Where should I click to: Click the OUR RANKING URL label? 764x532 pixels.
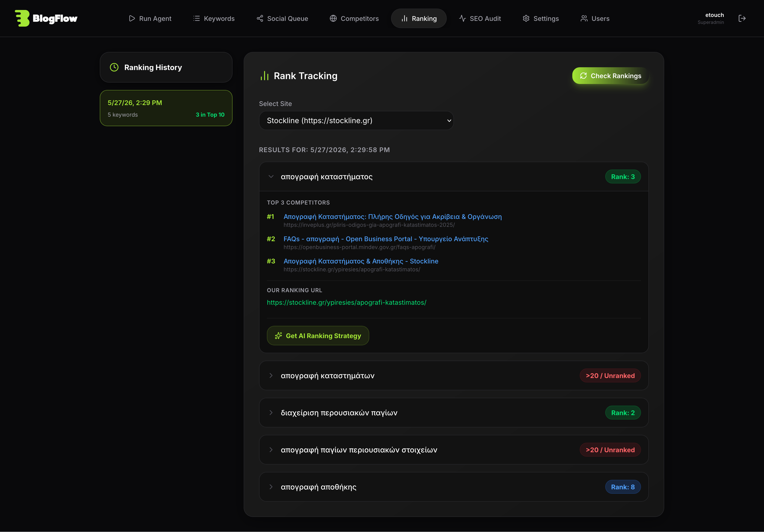(x=295, y=290)
